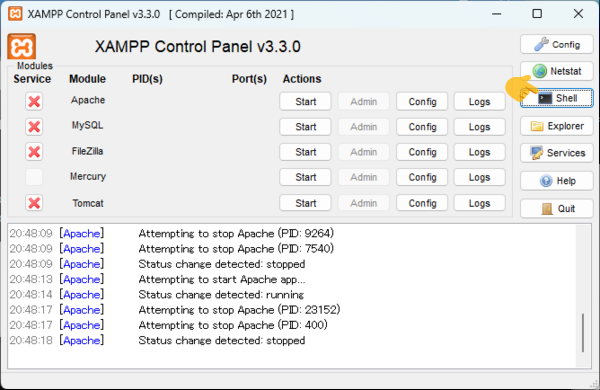This screenshot has width=600, height=390.
Task: Select the Mercury module label
Action: pyautogui.click(x=88, y=176)
